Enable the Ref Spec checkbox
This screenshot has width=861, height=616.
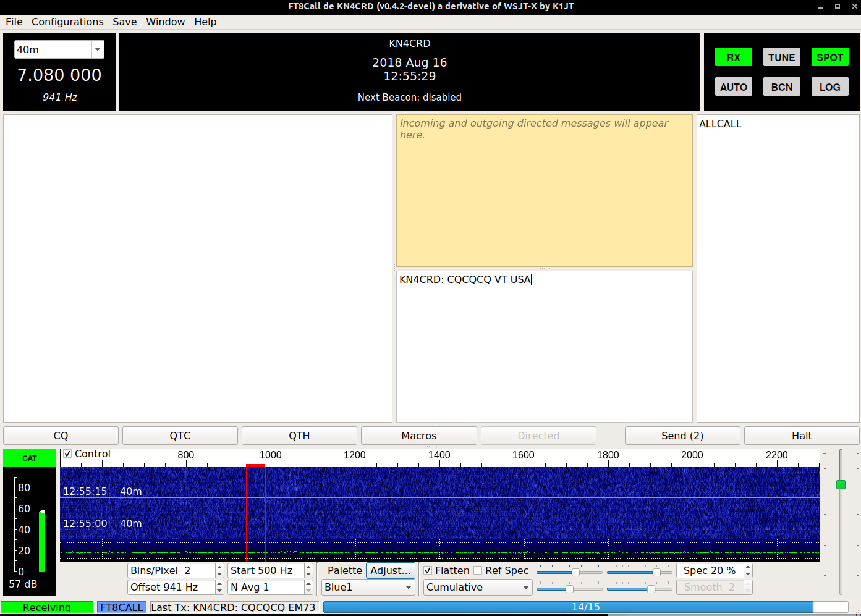[478, 570]
